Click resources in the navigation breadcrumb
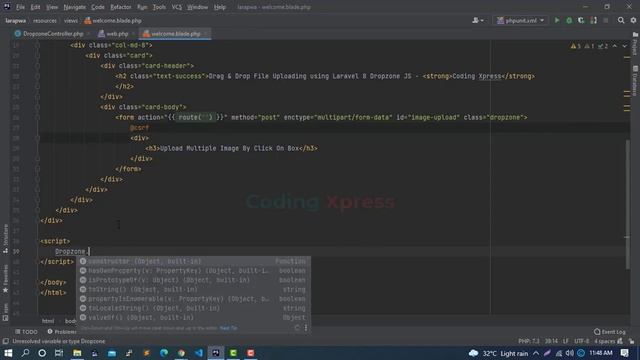Viewport: 640px width, 360px height. tap(45, 20)
